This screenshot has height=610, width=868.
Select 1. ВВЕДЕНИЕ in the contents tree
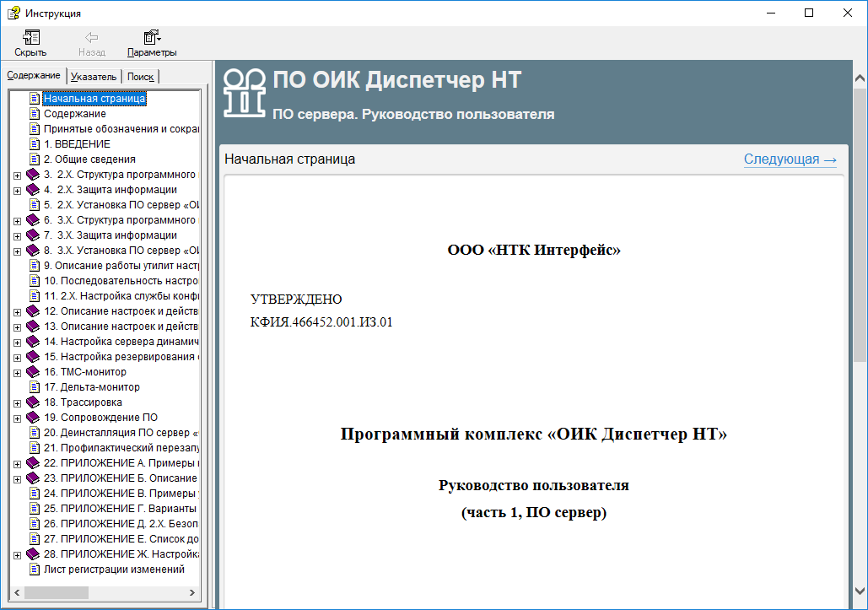click(x=77, y=144)
